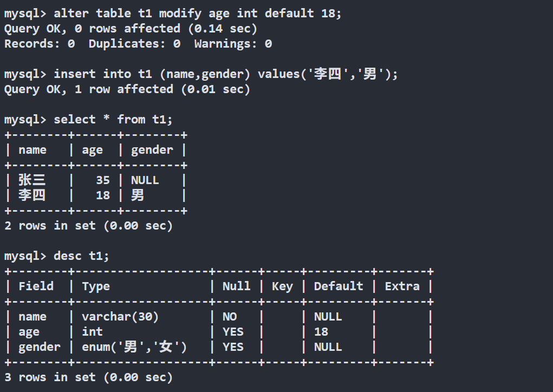Click the Warnings: 0 text
This screenshot has height=392, width=553.
point(233,44)
